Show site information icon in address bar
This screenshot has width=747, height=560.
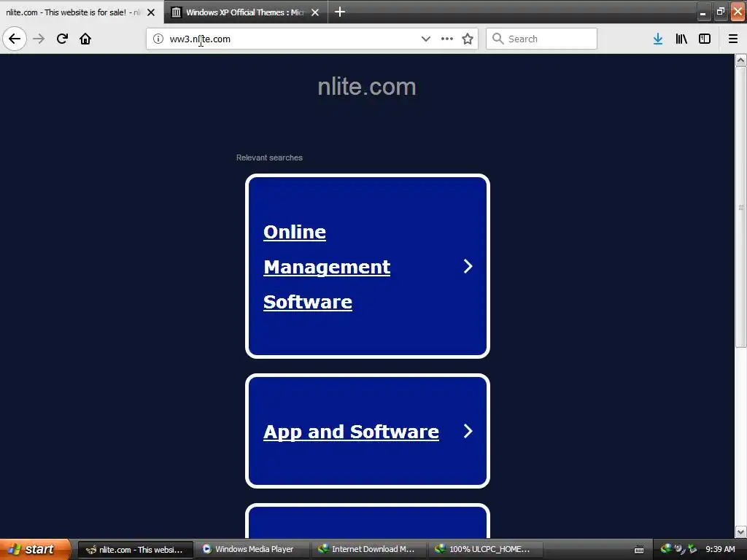click(158, 39)
